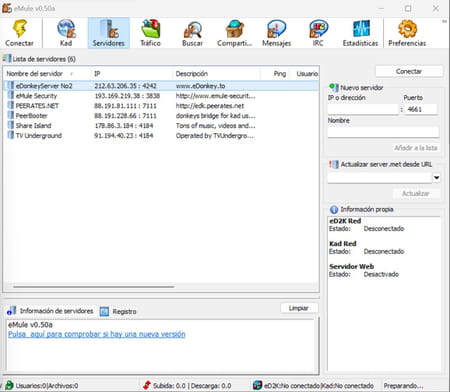Click the server.met URL input field
This screenshot has height=392, width=450.
(x=380, y=178)
